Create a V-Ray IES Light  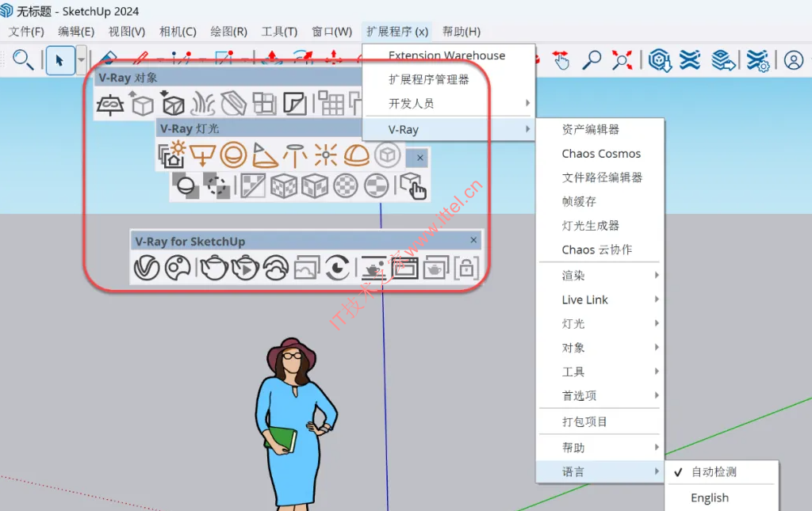[x=295, y=155]
